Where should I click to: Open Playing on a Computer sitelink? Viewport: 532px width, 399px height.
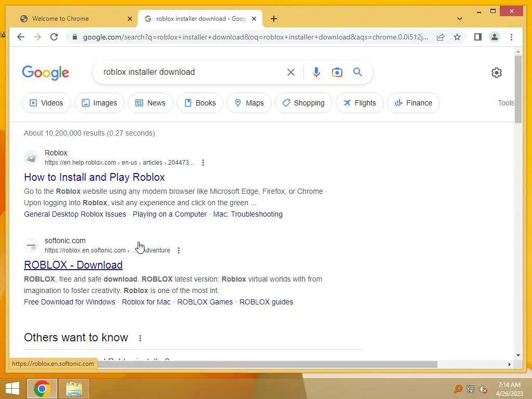(x=170, y=214)
